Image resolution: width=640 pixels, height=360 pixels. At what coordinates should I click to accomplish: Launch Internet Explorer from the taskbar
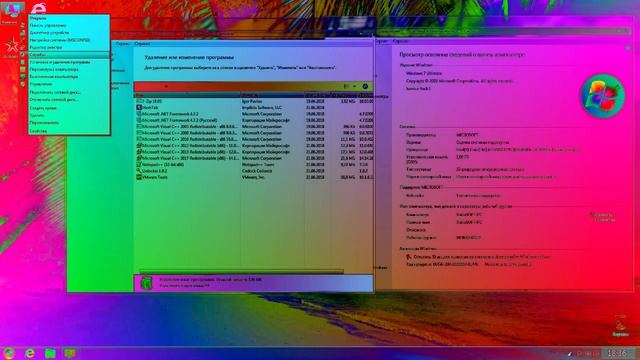29,353
